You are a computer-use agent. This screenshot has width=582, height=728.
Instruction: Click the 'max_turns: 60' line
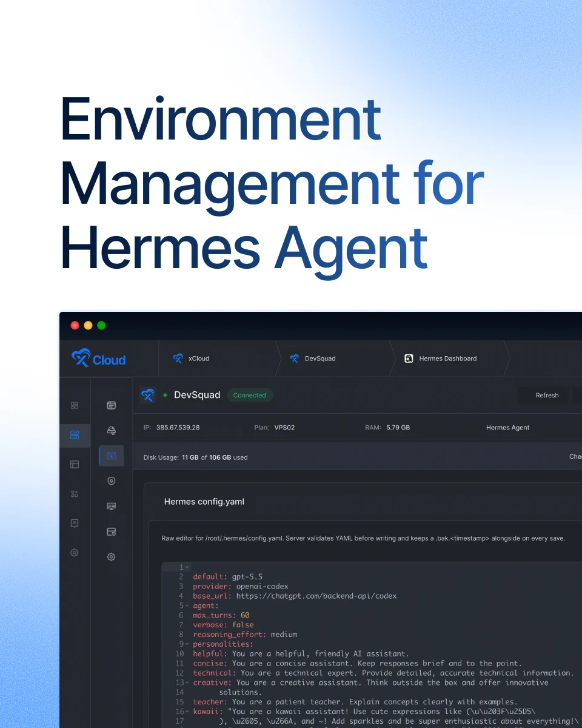221,615
